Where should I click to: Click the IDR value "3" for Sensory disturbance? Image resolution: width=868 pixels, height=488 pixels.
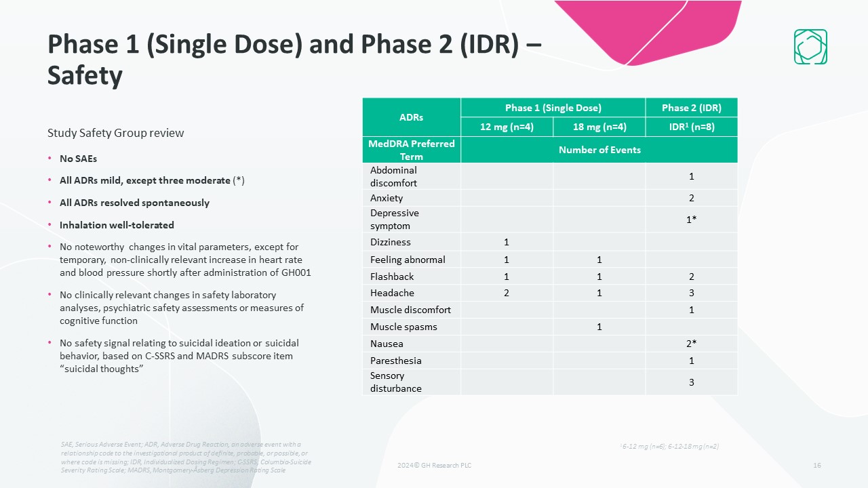691,382
